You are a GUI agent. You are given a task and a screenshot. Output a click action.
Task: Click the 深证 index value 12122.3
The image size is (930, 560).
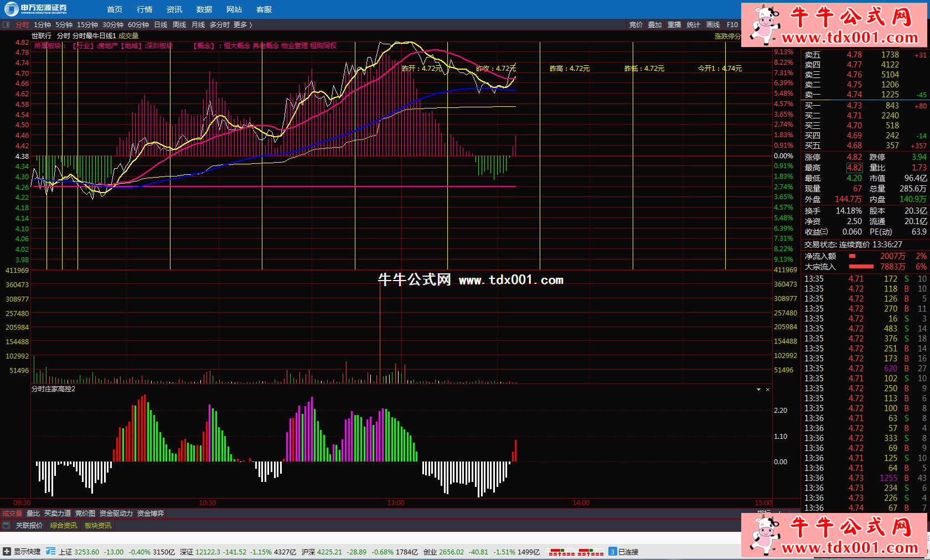[208, 552]
